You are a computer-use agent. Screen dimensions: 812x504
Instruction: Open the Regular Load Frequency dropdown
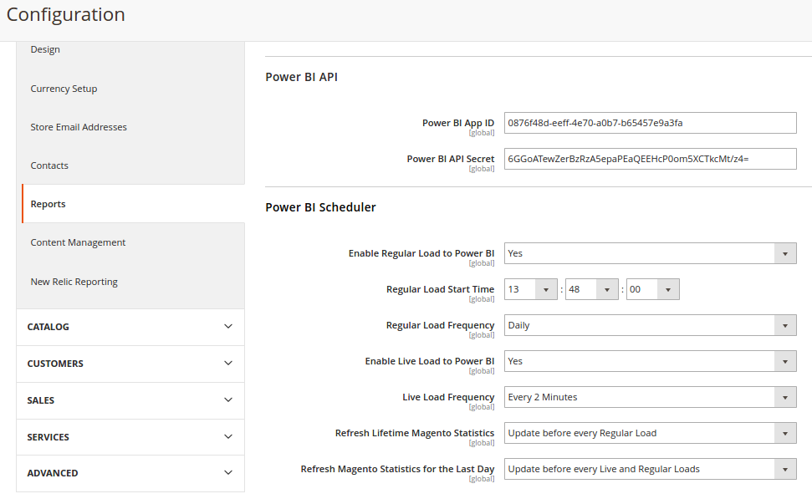[x=650, y=325]
